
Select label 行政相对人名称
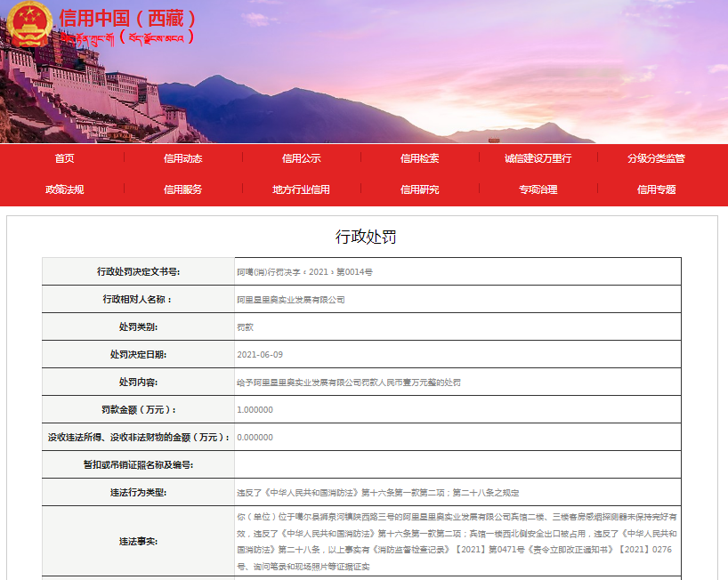tap(138, 300)
